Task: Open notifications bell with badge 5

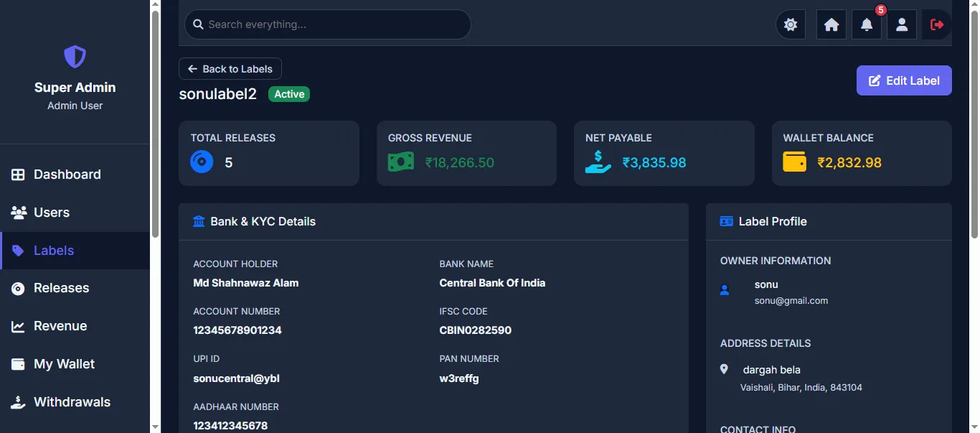Action: (867, 24)
